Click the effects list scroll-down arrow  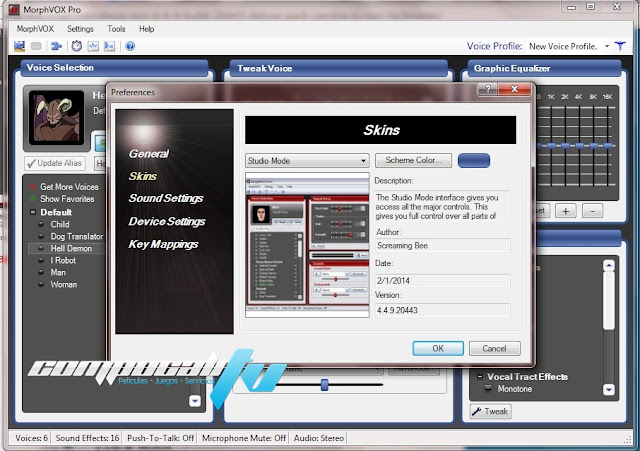pos(609,389)
